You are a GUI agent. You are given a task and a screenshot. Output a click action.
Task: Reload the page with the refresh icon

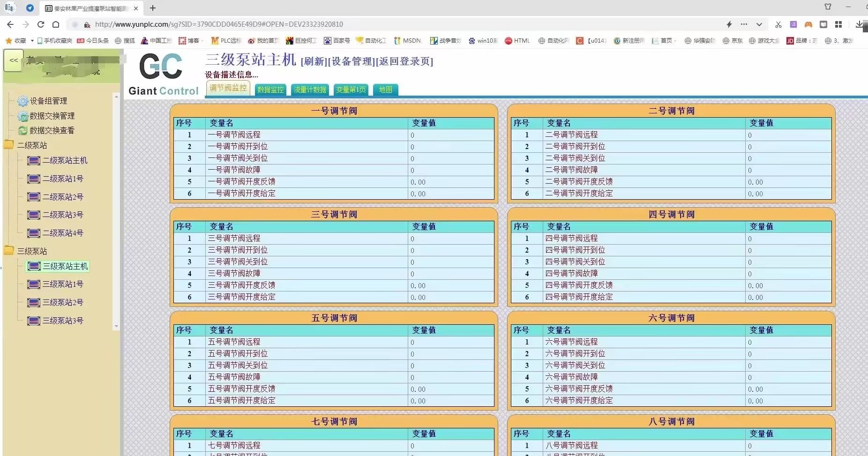pyautogui.click(x=41, y=24)
